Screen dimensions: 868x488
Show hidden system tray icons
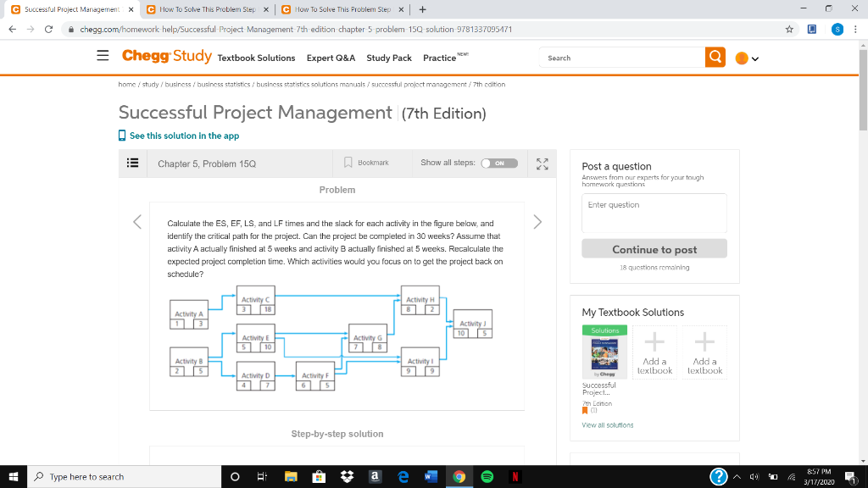(x=737, y=476)
